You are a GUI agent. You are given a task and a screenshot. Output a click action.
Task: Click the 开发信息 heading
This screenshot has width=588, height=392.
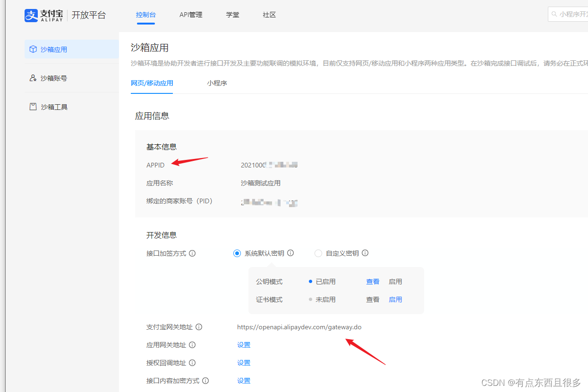162,235
